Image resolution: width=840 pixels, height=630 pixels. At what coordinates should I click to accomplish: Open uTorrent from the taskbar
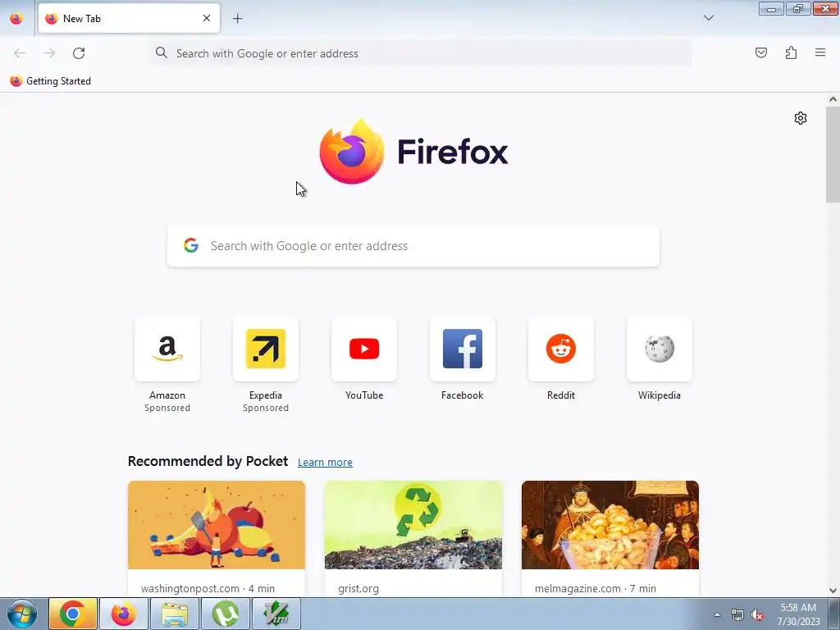click(x=225, y=614)
